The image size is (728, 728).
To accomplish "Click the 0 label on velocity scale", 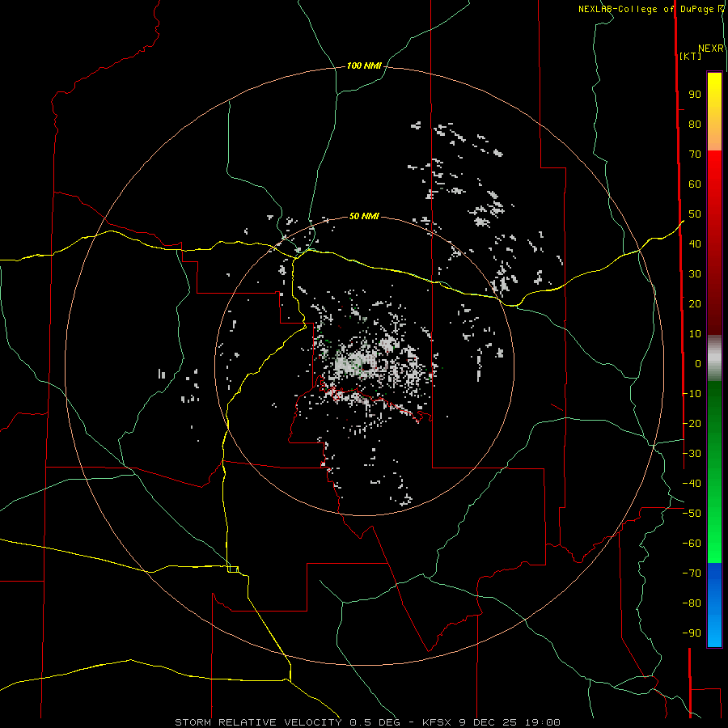I will click(698, 364).
